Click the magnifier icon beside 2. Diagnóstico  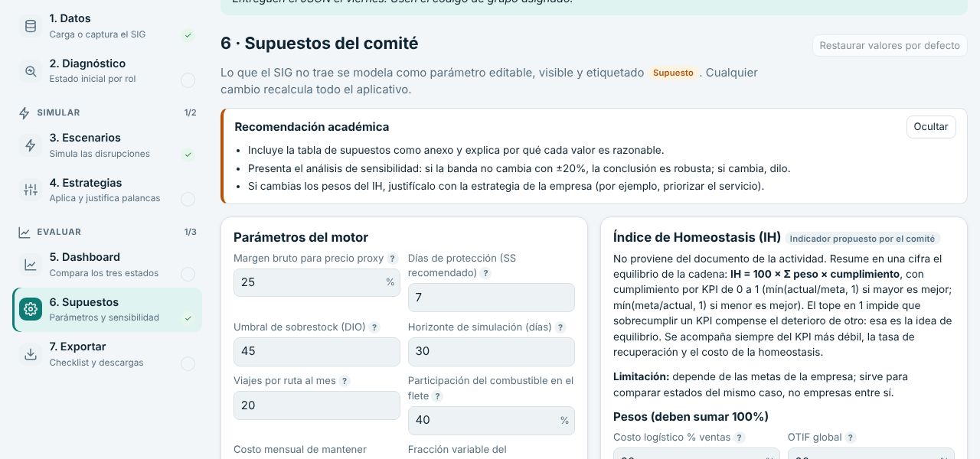click(31, 71)
